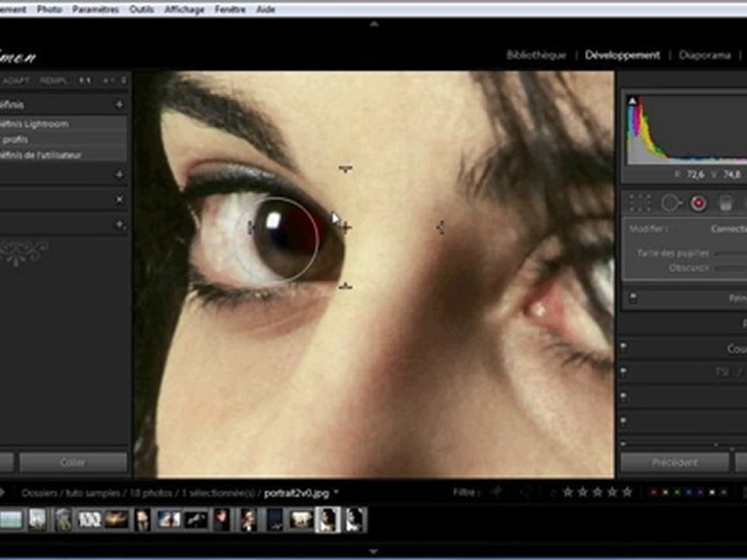Click the plus icon above the ornament decoration

(x=119, y=224)
